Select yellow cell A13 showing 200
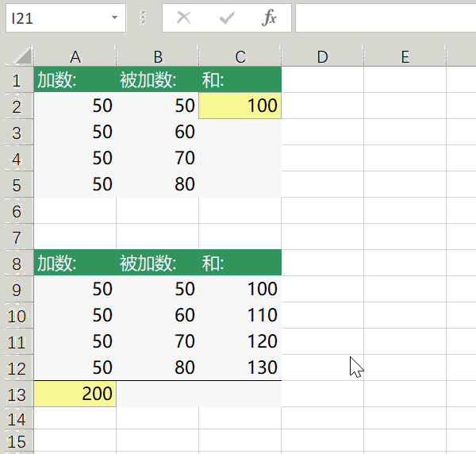 coord(75,394)
